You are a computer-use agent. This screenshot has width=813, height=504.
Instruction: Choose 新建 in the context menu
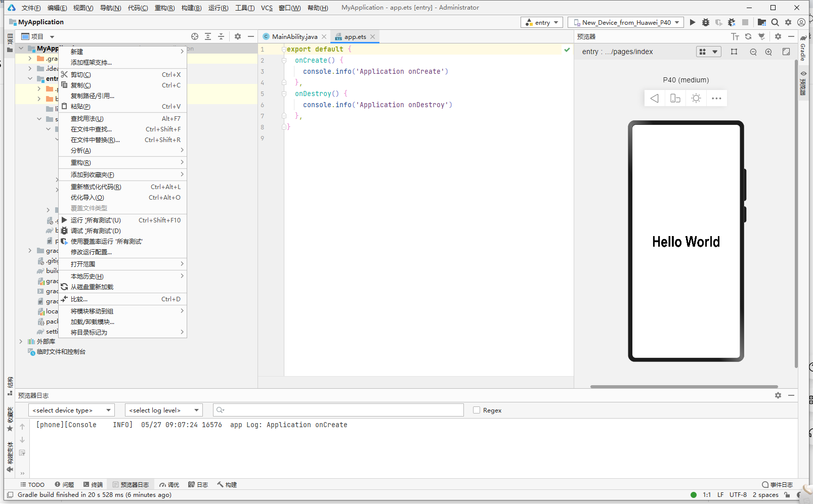(123, 52)
